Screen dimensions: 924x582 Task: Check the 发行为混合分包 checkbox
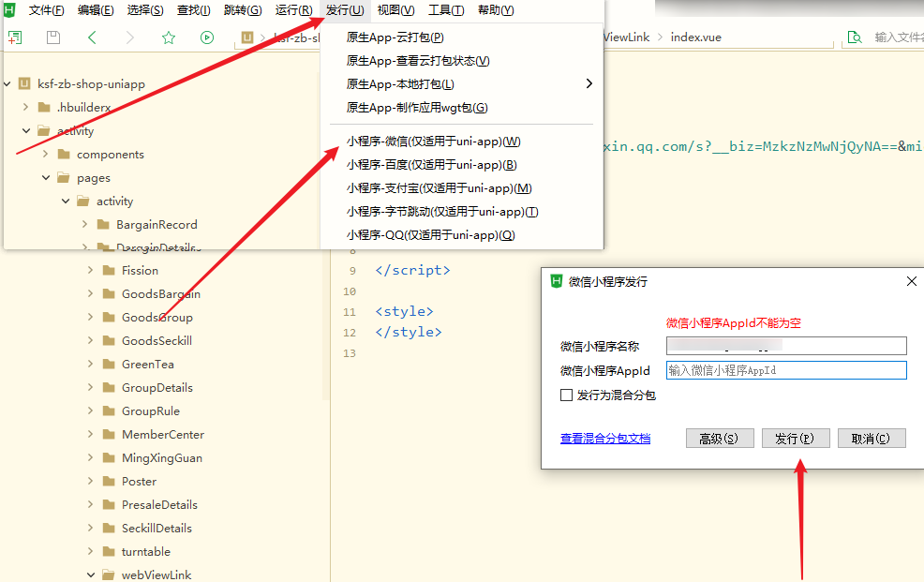566,395
